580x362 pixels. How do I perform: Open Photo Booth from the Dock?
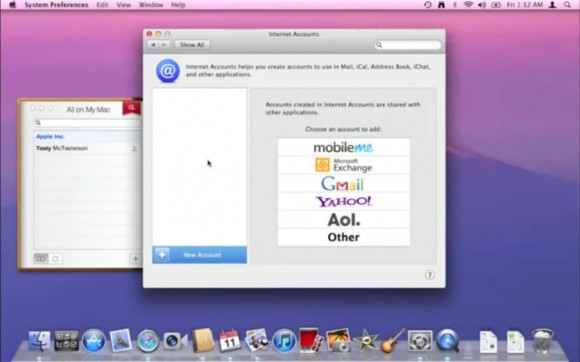click(x=310, y=340)
